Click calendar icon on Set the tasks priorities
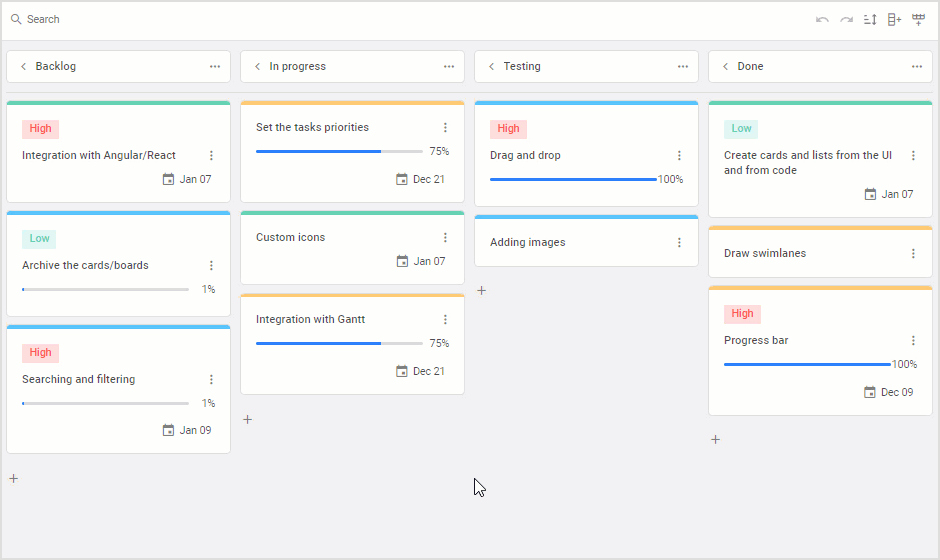The image size is (940, 560). (402, 179)
